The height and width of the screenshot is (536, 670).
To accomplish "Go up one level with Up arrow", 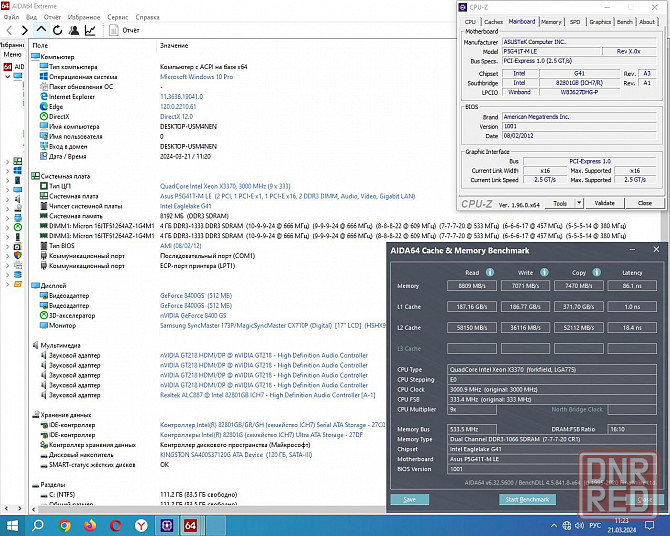I will (x=40, y=30).
